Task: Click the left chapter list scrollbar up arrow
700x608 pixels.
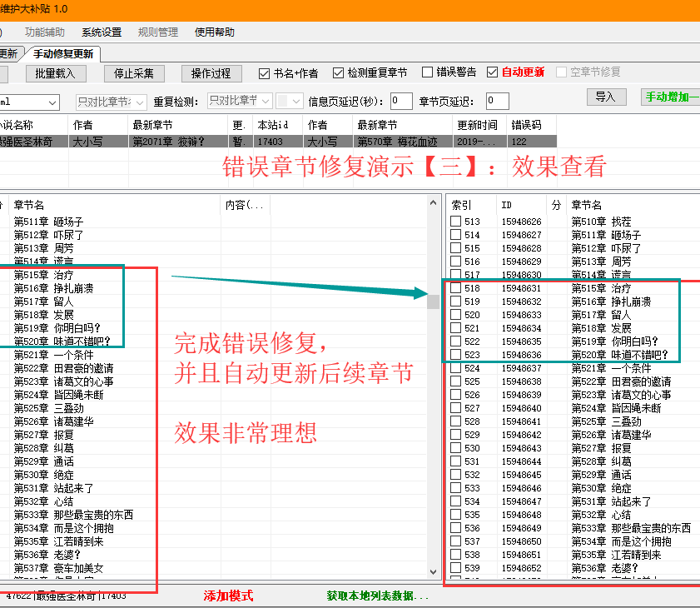Action: point(433,202)
